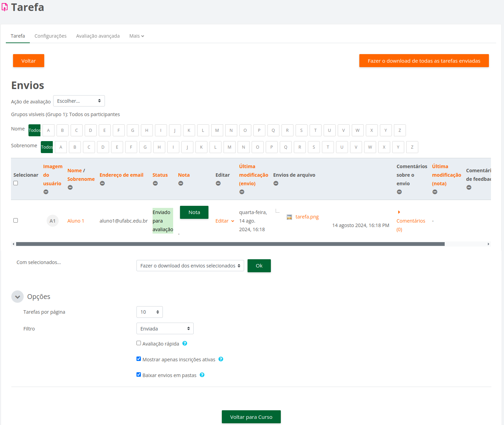Filter first name by letter M
Screen dimensions: 504x425
coord(217,130)
